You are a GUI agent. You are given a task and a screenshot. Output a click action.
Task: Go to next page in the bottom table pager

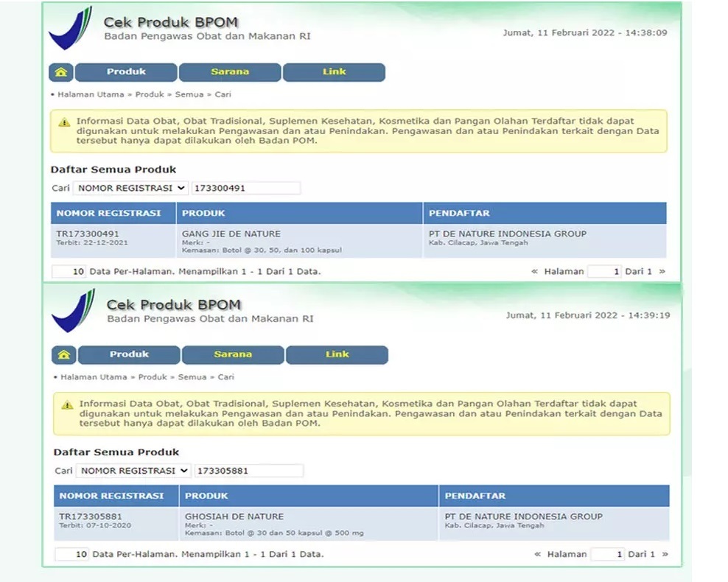pos(665,554)
